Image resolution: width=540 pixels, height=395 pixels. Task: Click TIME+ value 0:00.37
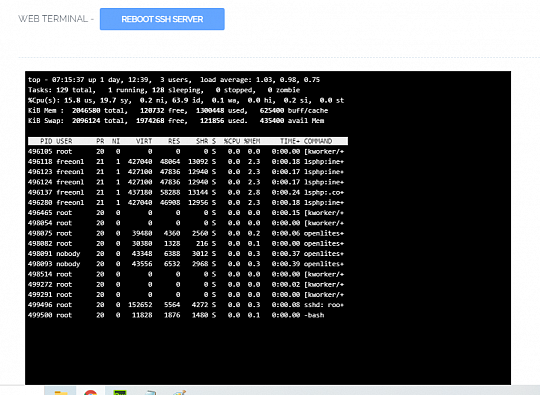[286, 253]
